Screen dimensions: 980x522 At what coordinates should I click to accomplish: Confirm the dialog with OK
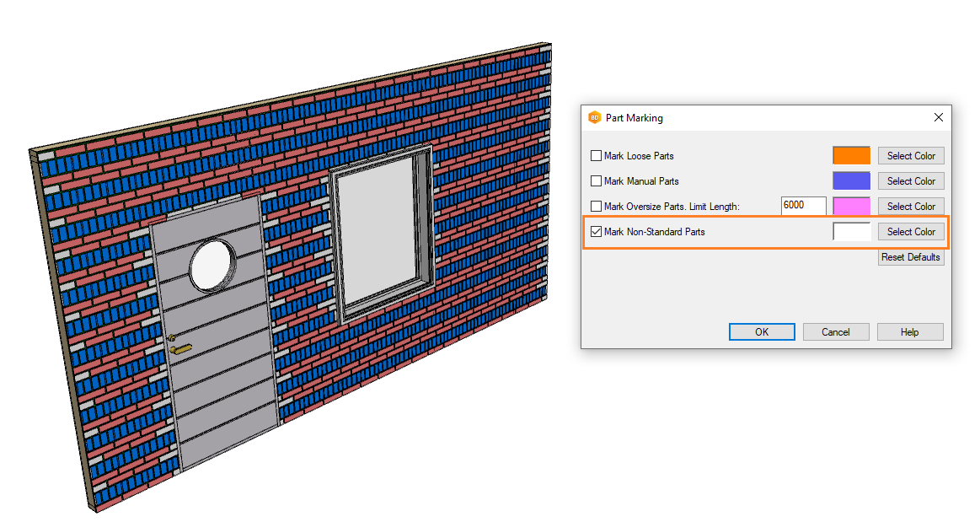pos(762,332)
